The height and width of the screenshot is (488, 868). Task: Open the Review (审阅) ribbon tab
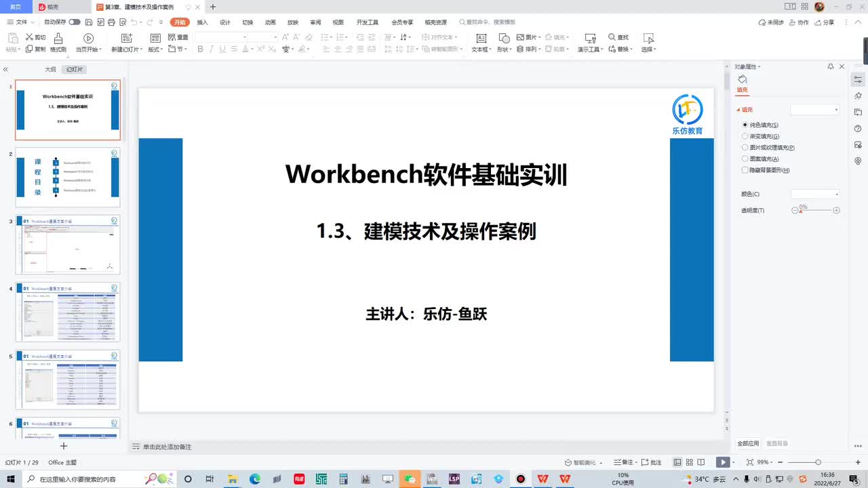point(315,22)
